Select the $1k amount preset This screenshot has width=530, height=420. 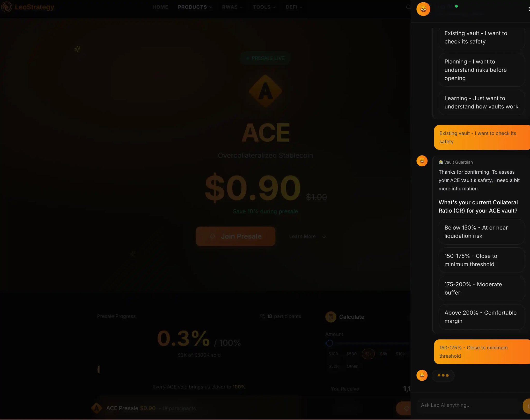point(368,354)
